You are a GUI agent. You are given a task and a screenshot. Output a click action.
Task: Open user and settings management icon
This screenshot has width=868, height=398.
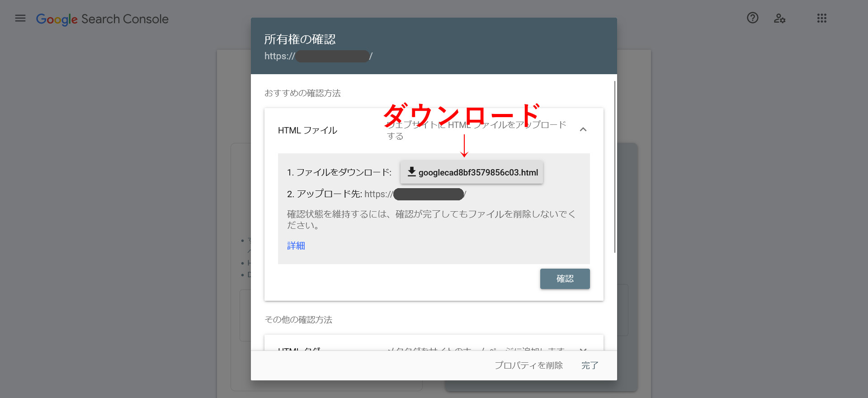click(779, 18)
